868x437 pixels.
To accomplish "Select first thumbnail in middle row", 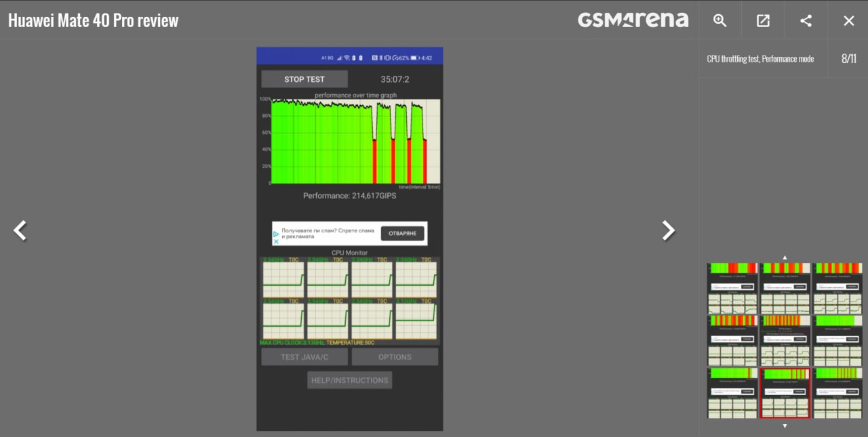I will [x=732, y=341].
